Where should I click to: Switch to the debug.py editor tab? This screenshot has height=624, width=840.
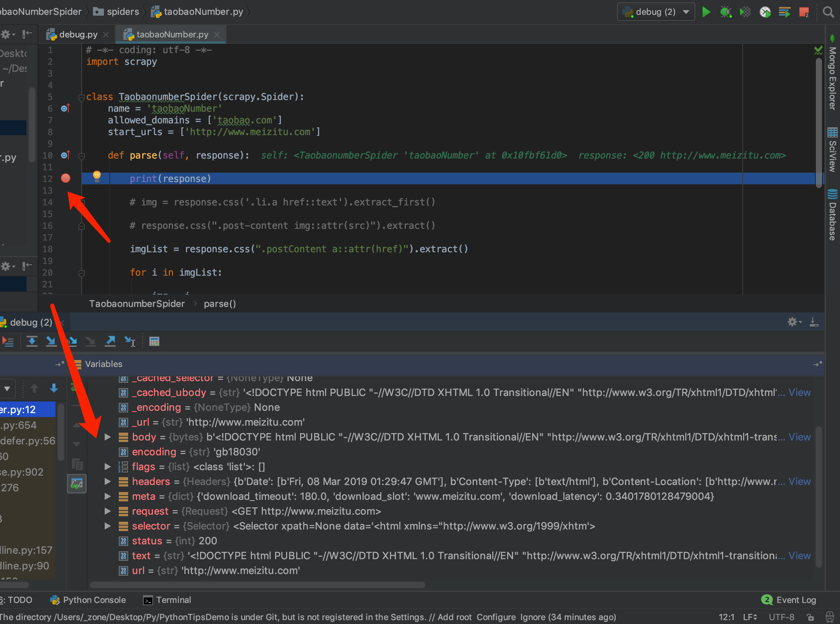coord(77,35)
